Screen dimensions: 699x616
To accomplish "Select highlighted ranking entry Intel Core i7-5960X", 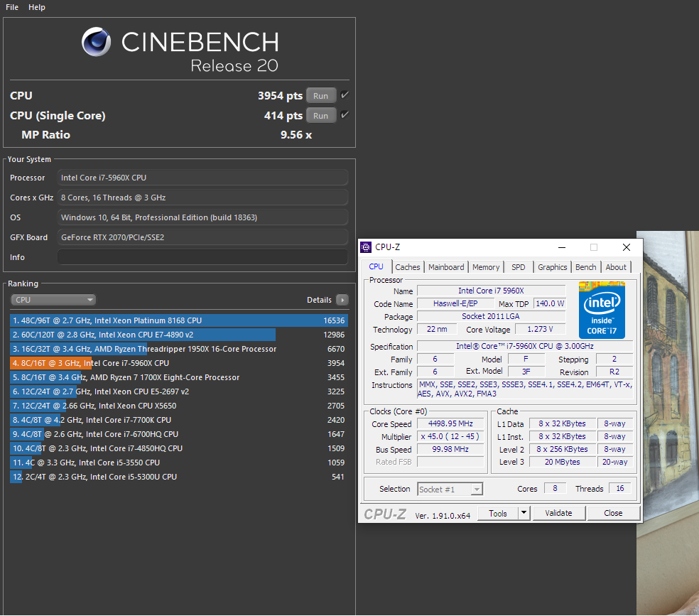I will click(x=179, y=363).
